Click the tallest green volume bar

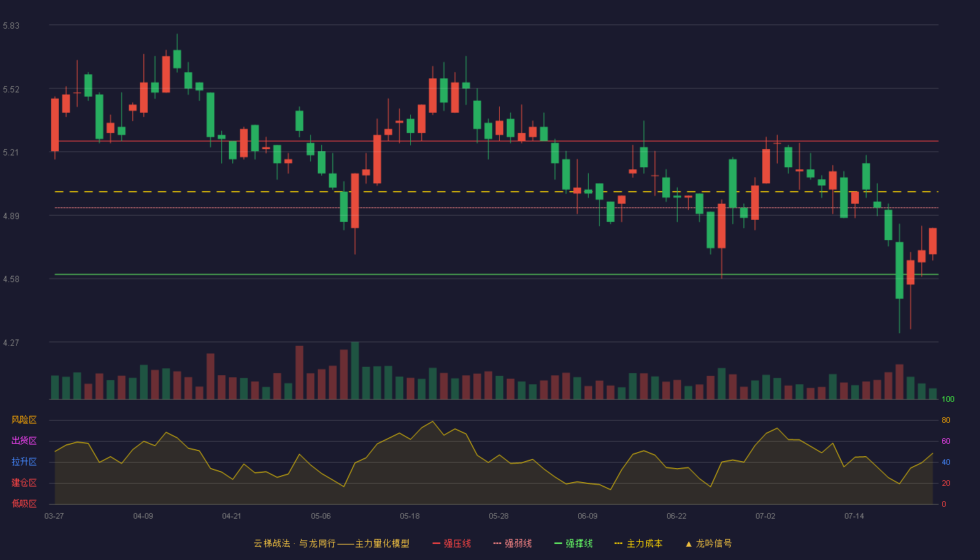pos(355,370)
